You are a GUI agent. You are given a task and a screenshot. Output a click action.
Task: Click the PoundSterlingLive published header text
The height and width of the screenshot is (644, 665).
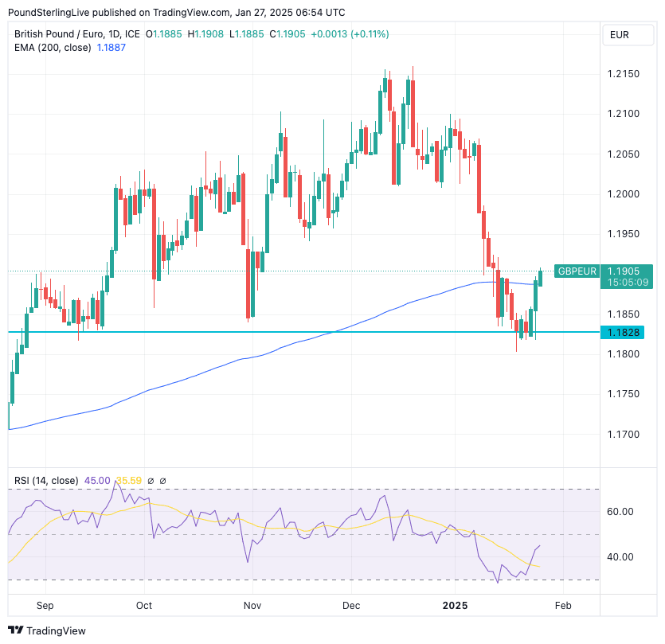pyautogui.click(x=177, y=12)
